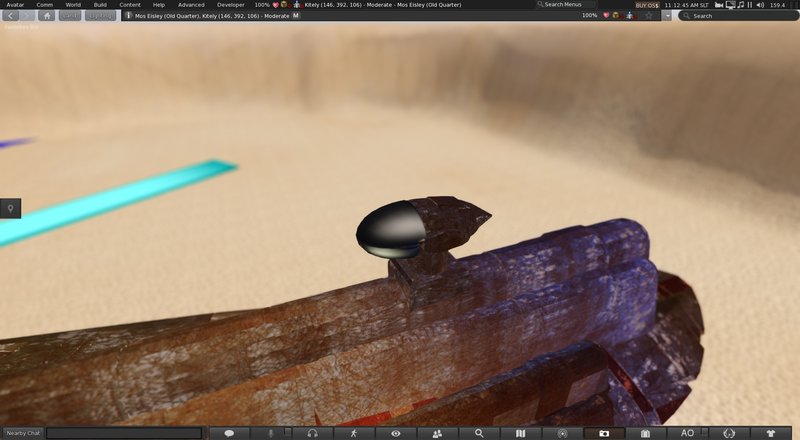Click the heart health icon in location bar

tap(606, 15)
